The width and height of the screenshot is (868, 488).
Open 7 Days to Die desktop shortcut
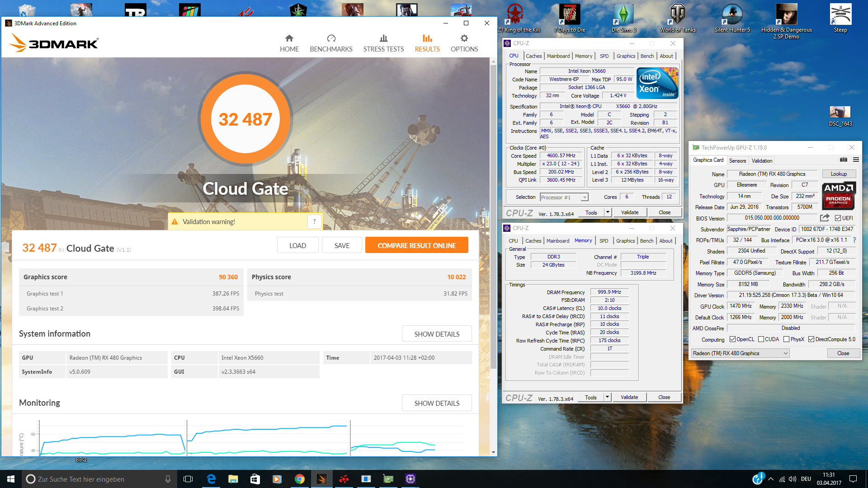click(570, 18)
